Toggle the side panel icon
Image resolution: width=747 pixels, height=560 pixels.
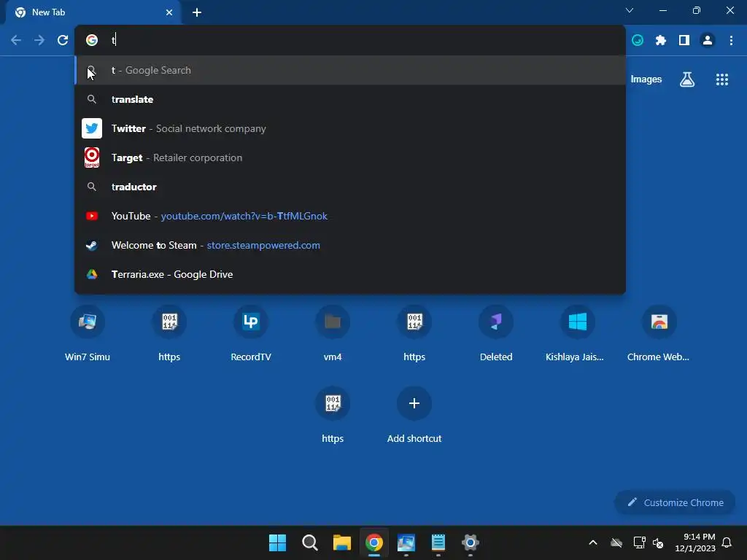coord(684,41)
